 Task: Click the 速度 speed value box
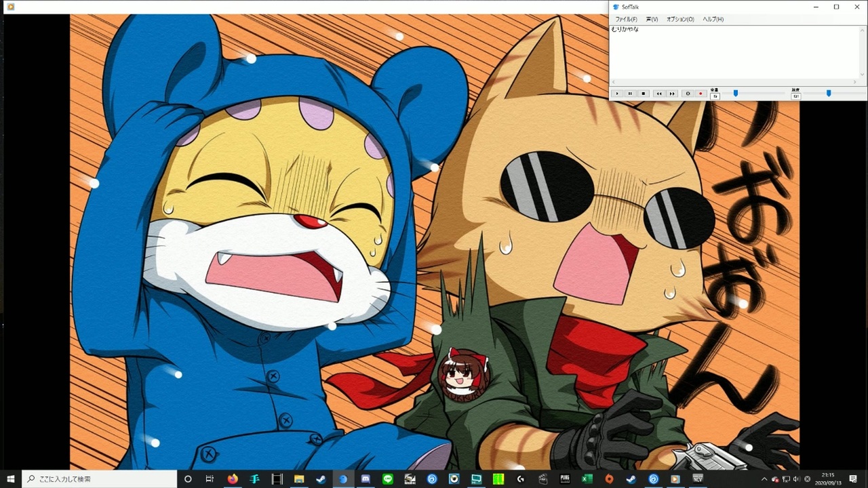tap(795, 96)
